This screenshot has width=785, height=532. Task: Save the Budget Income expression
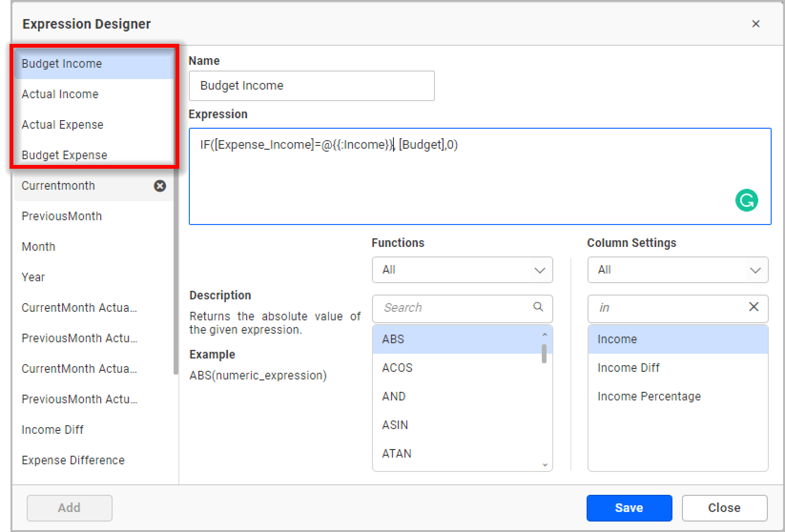pos(629,508)
